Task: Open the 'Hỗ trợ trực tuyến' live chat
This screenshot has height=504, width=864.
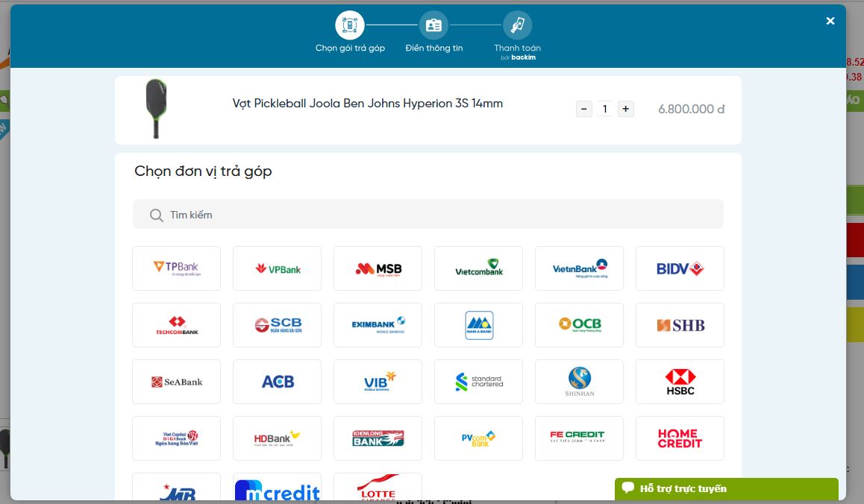Action: (727, 488)
